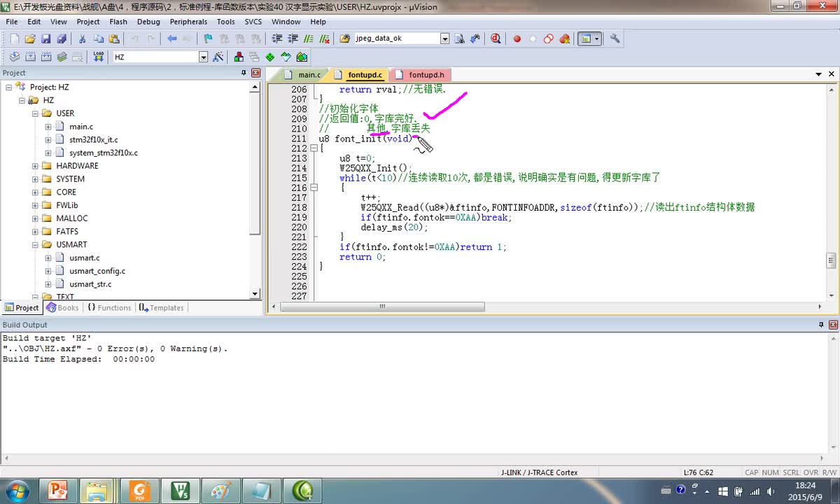Image resolution: width=840 pixels, height=504 pixels.
Task: Save all open files
Action: (x=61, y=39)
